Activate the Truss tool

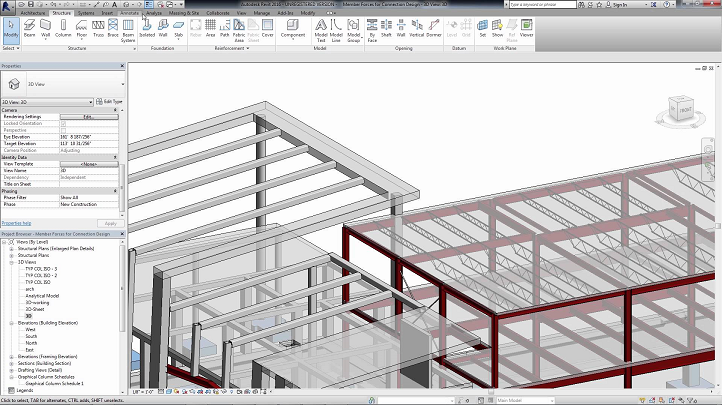[x=98, y=29]
